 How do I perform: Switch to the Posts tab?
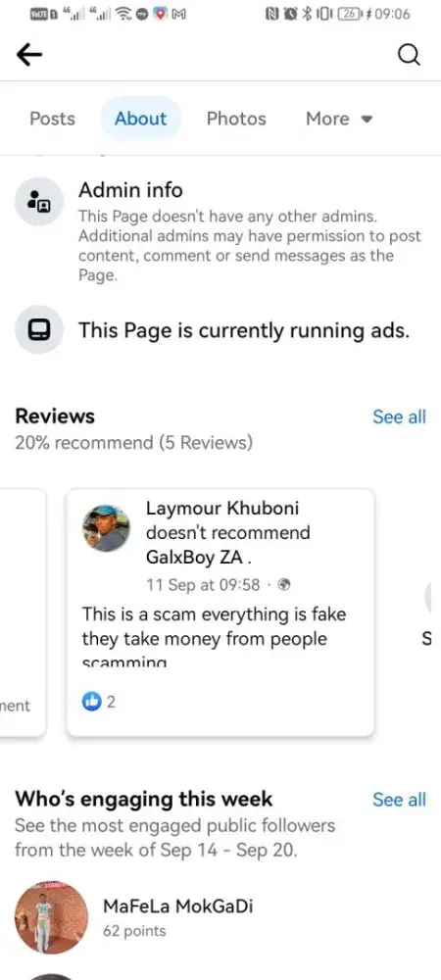(53, 119)
